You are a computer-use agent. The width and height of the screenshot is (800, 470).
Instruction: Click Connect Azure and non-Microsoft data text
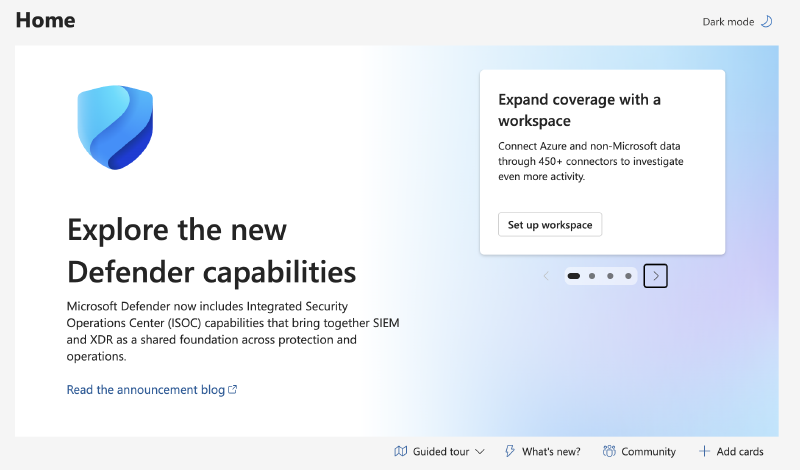591,161
